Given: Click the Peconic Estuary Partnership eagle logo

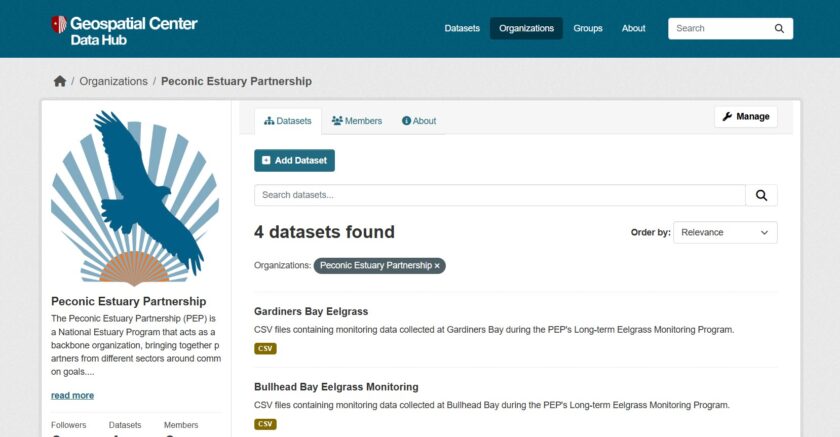Looking at the screenshot, I should [135, 197].
